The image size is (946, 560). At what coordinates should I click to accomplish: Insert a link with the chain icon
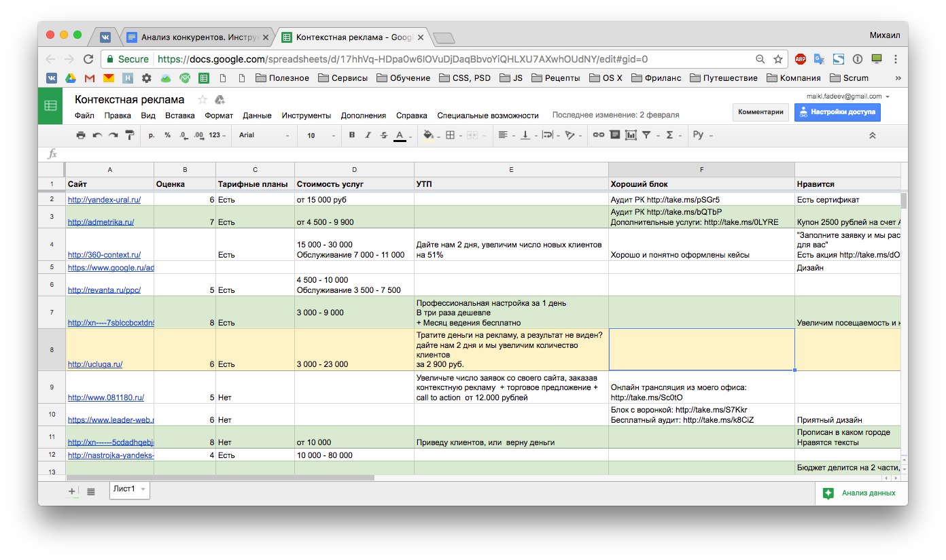(x=599, y=135)
